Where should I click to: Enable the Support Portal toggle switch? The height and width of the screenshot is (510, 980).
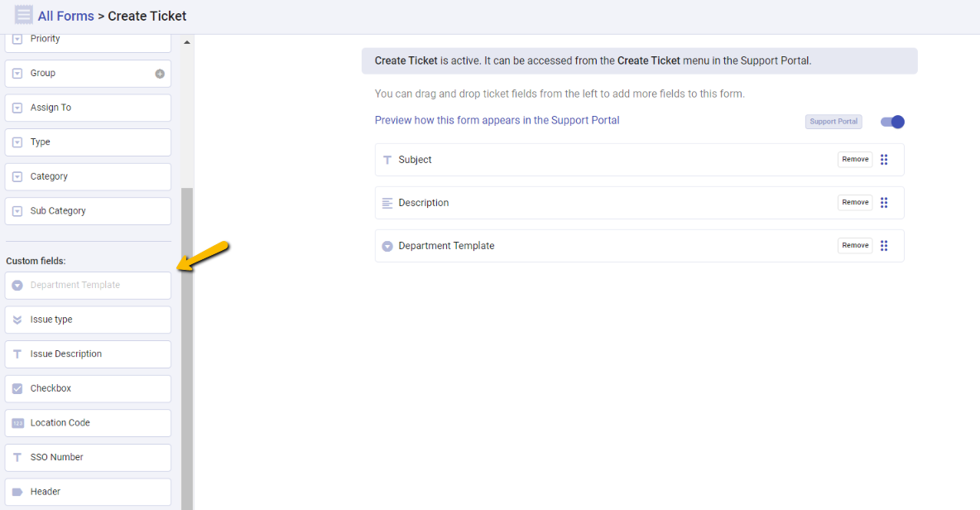click(x=891, y=121)
